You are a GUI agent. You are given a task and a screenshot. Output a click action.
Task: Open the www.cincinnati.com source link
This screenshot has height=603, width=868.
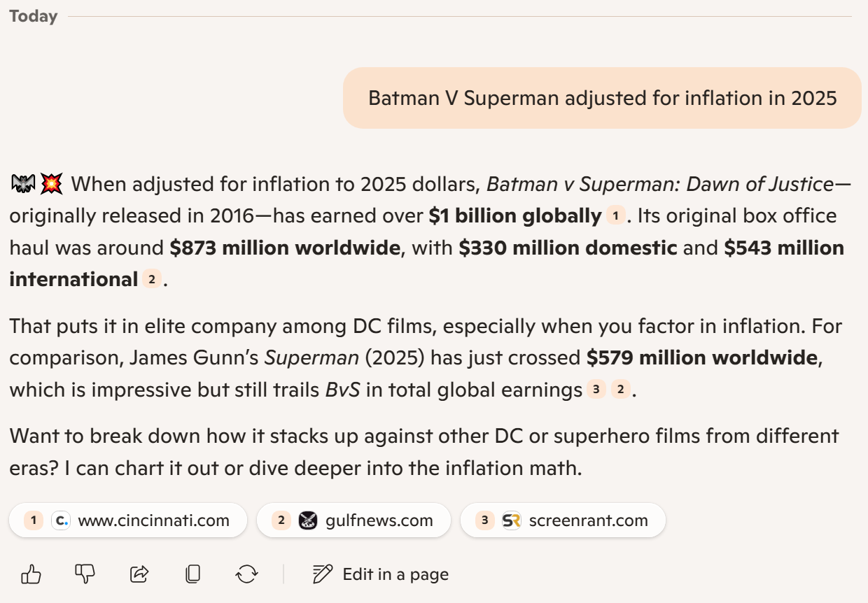[128, 520]
